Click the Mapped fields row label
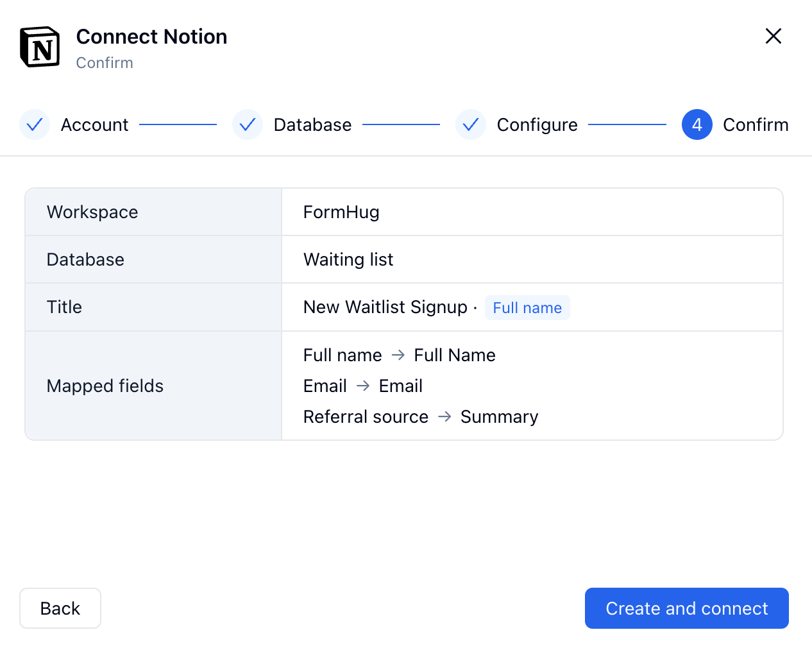The image size is (812, 648). tap(105, 386)
